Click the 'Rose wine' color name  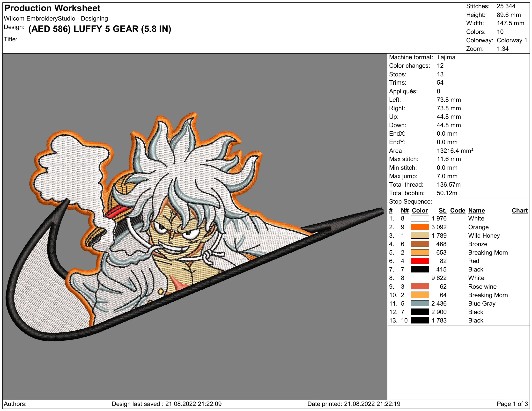pyautogui.click(x=482, y=286)
